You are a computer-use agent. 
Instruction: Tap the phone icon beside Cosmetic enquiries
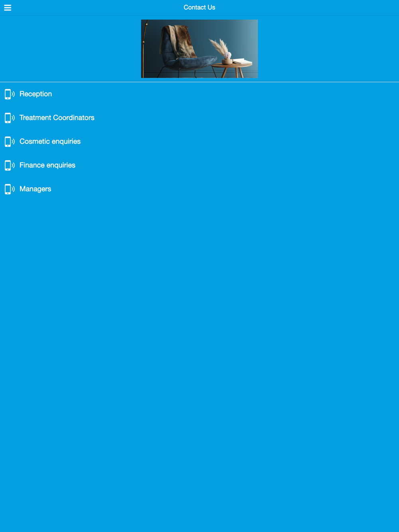[x=10, y=142]
